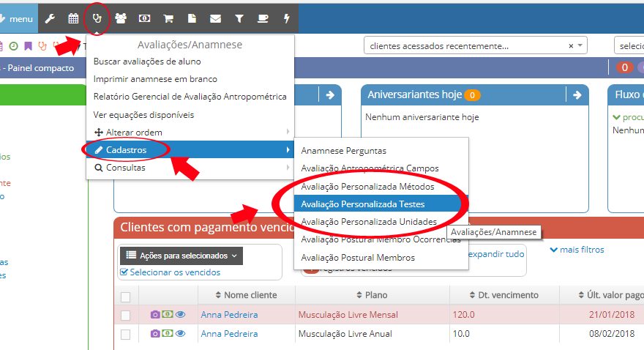Viewport: 644px width, 350px height.
Task: Click the lightning bolt icon
Action: pyautogui.click(x=286, y=18)
